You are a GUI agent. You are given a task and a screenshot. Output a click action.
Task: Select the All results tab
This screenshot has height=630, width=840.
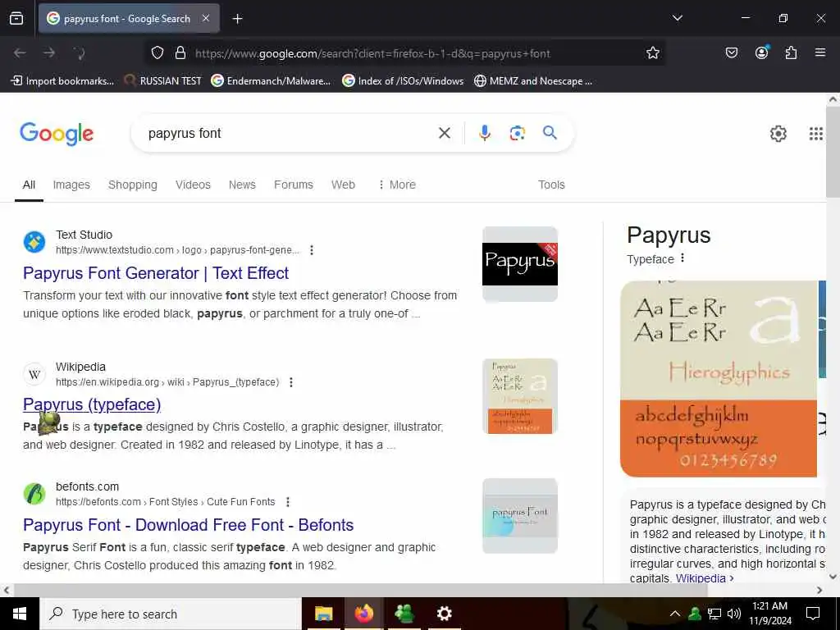[x=29, y=185]
